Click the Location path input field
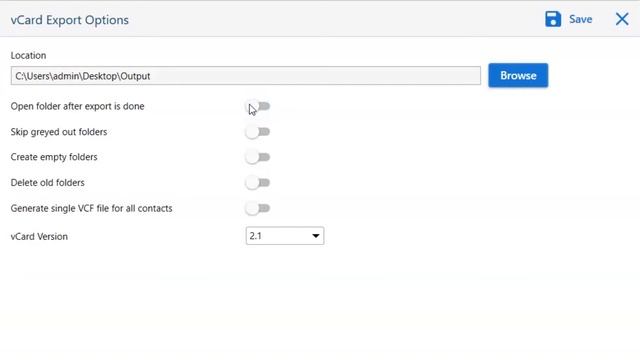640x360 pixels. pos(246,76)
